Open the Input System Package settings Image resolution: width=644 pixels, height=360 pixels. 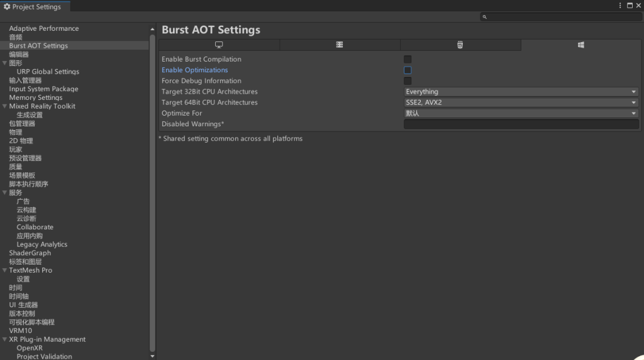coord(43,89)
